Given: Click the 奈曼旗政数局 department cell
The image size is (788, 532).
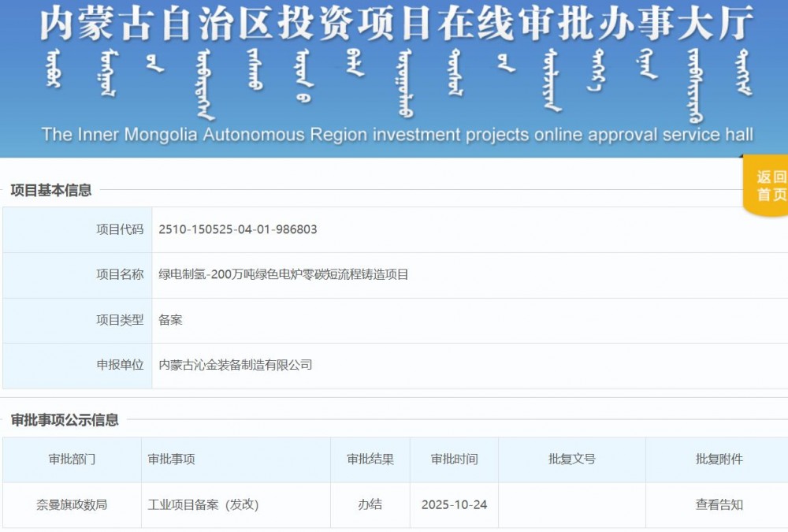Looking at the screenshot, I should [72, 504].
